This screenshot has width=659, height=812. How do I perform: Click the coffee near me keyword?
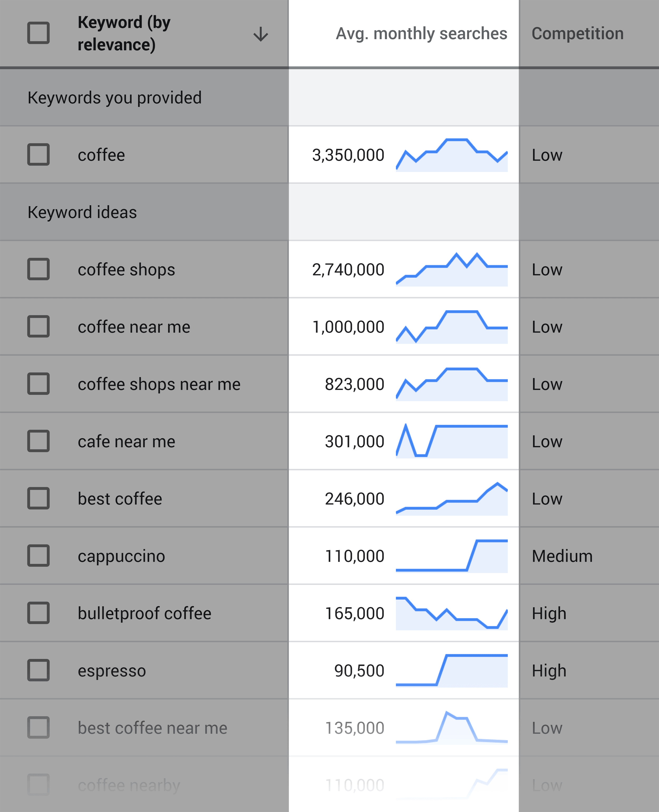(x=134, y=327)
